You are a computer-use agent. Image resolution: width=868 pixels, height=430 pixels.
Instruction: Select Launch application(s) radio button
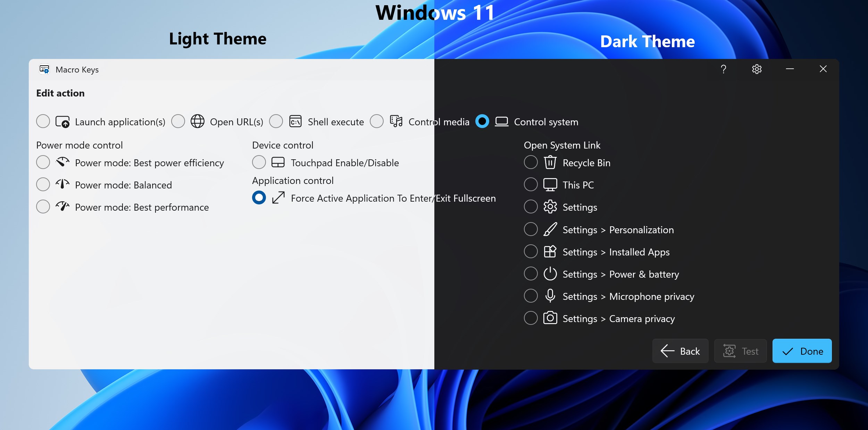tap(43, 121)
